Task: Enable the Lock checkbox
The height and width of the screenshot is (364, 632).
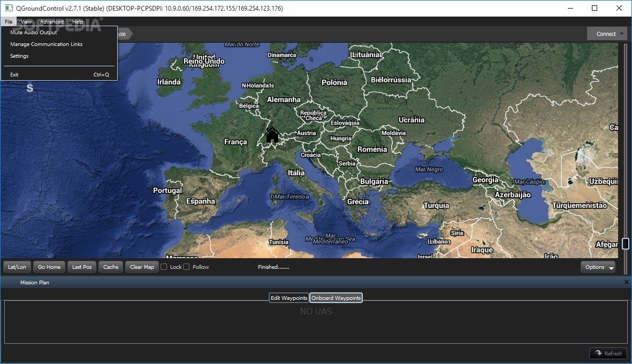Action: pyautogui.click(x=164, y=267)
